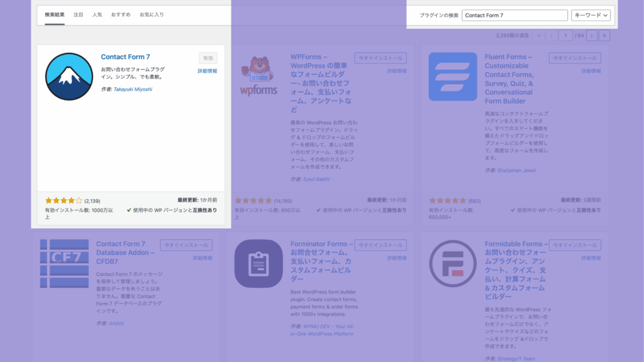644x362 pixels.
Task: Install Forminator Forms plugin
Action: (x=380, y=245)
